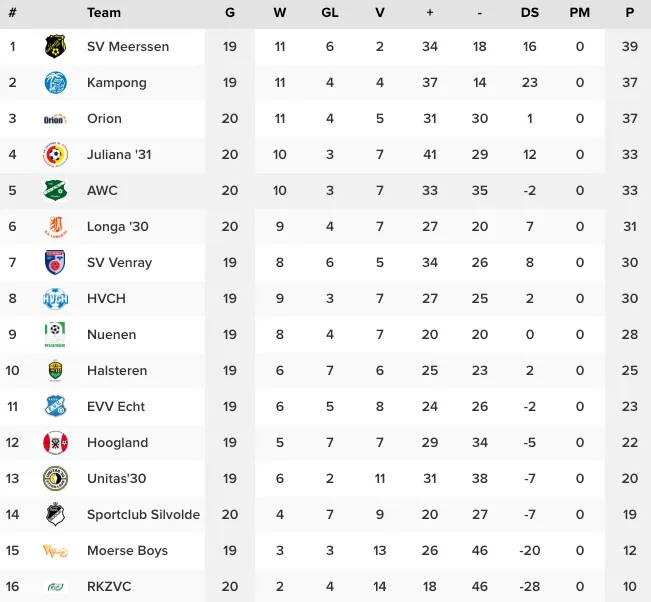
Task: Click the SV Meerssen club logo
Action: tap(55, 46)
